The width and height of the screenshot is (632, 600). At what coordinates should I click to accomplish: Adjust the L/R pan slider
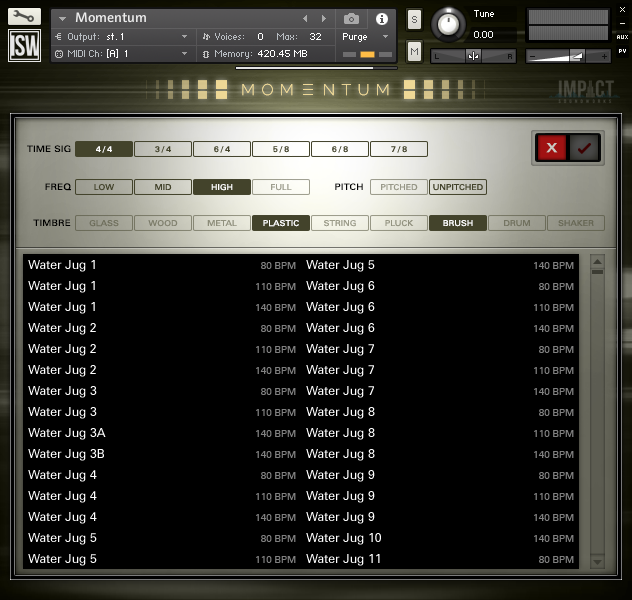point(473,56)
